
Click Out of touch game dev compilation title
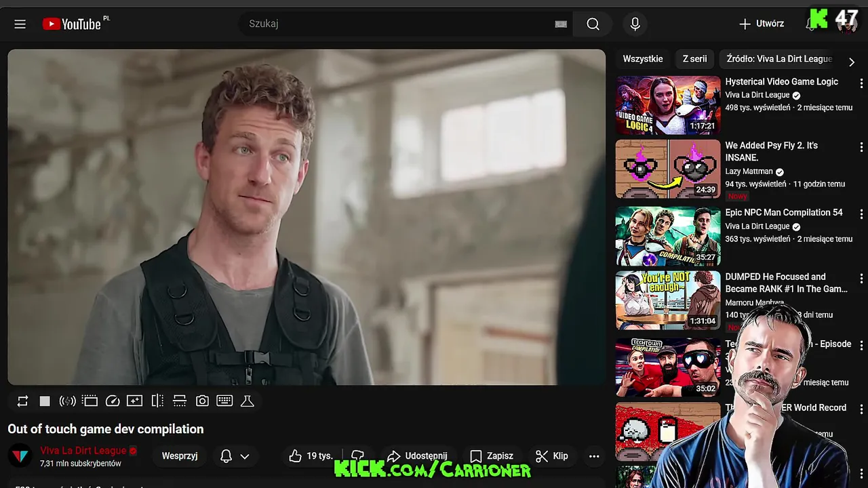pos(106,430)
